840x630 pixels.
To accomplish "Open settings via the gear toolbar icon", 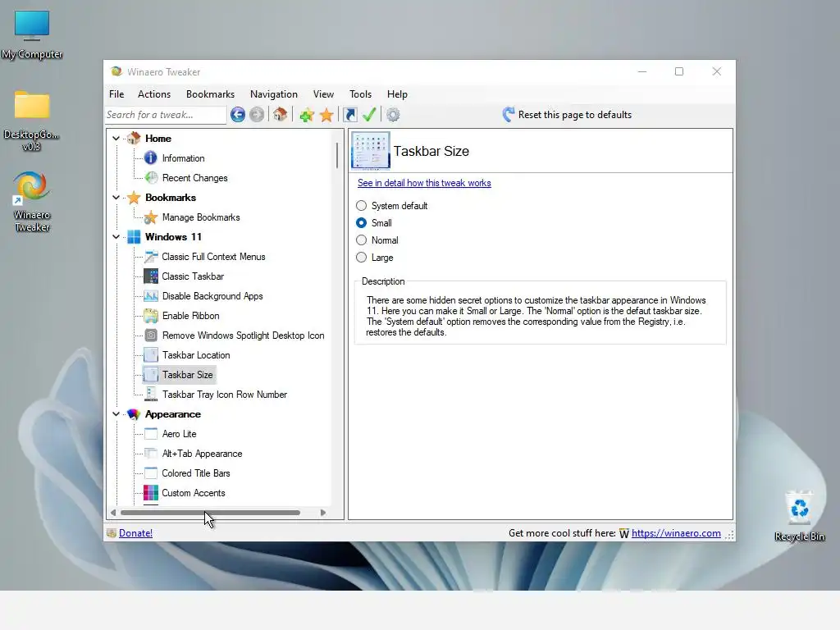I will coord(393,115).
